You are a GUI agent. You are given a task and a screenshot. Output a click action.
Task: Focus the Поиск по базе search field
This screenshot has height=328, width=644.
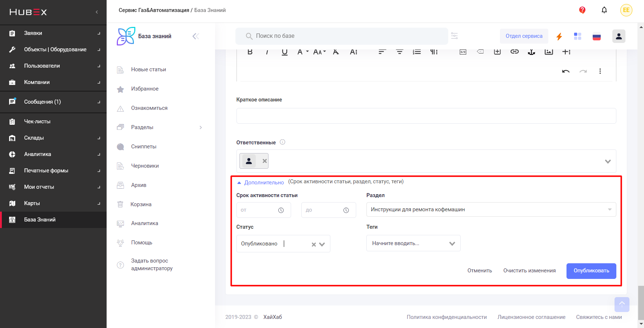coord(342,36)
